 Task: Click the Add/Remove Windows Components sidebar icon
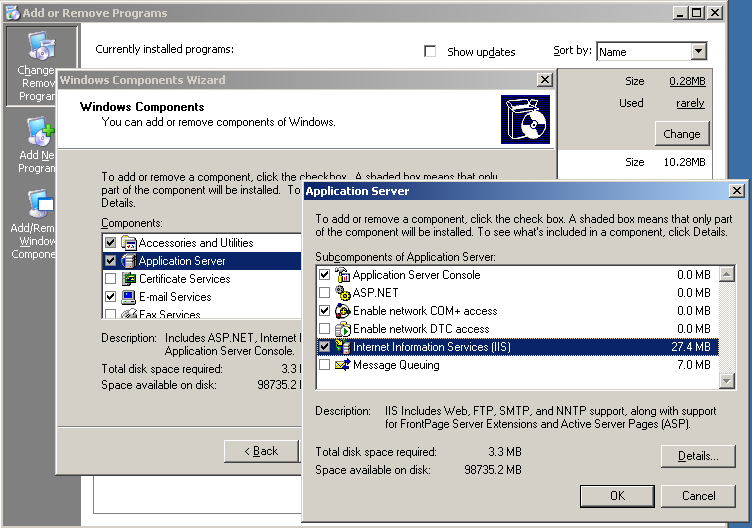point(40,205)
